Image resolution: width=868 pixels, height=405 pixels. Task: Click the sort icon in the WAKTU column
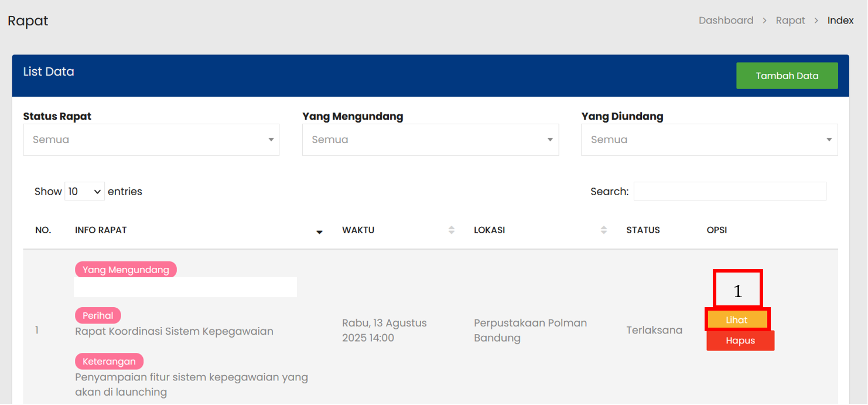pos(451,230)
